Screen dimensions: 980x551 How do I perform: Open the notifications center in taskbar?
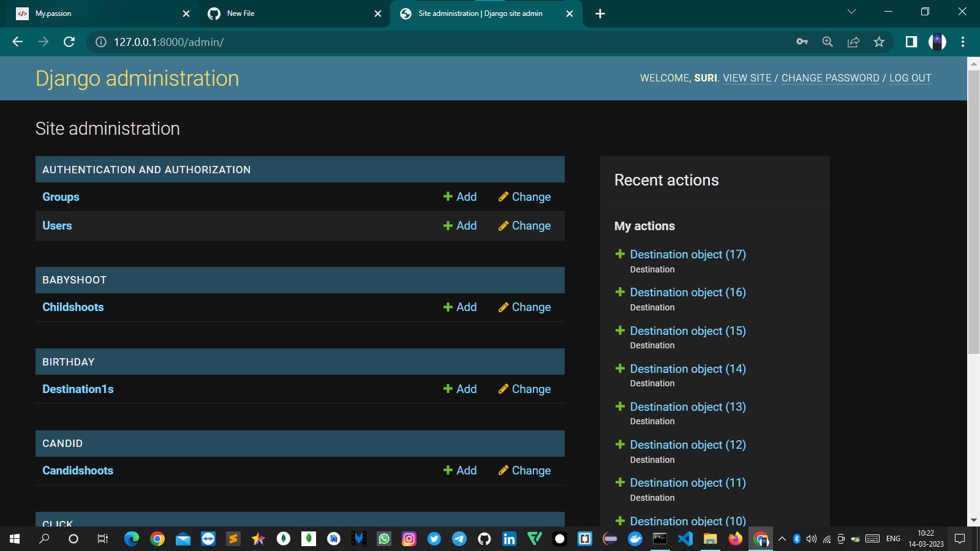click(960, 539)
